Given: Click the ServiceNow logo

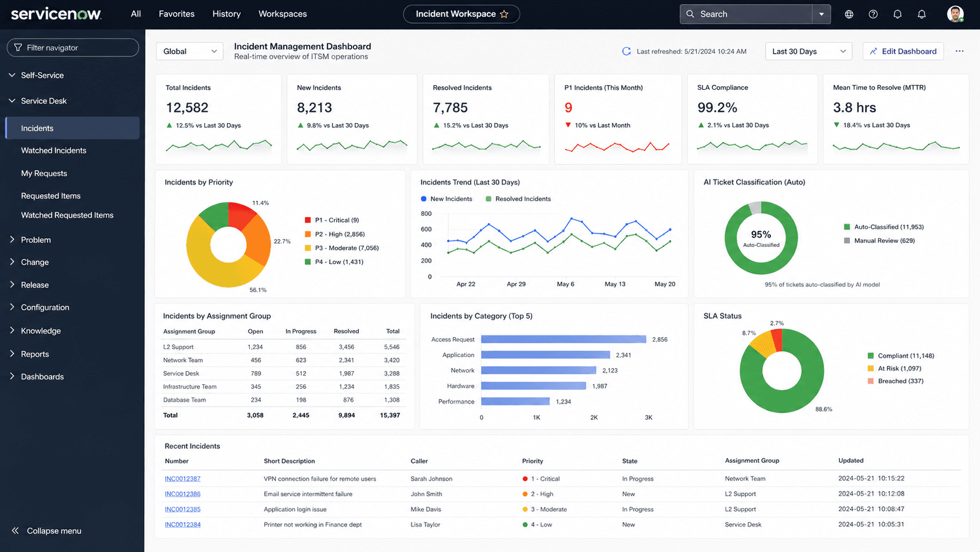Looking at the screenshot, I should pos(56,13).
